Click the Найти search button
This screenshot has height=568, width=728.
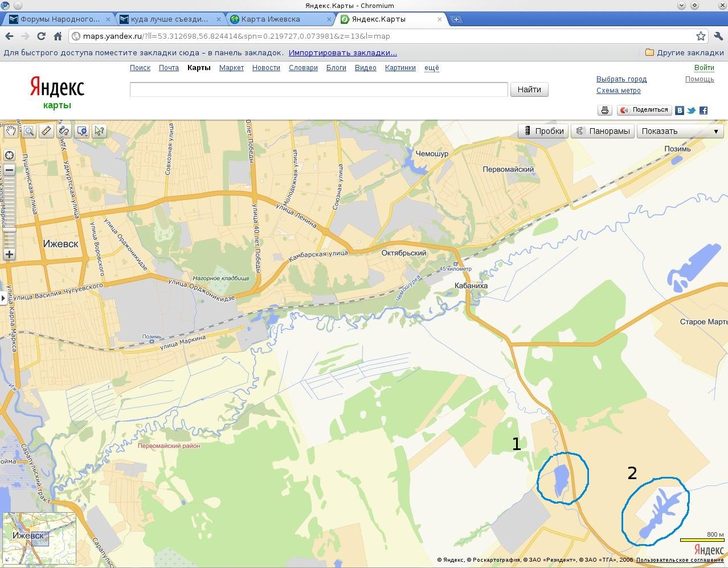[529, 89]
